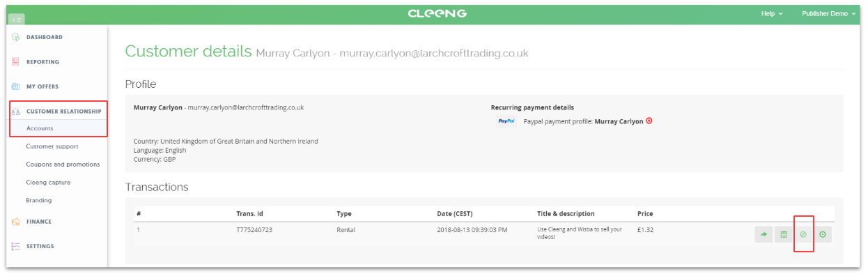Click the Finance sidebar icon
The height and width of the screenshot is (276, 868).
pyautogui.click(x=15, y=222)
